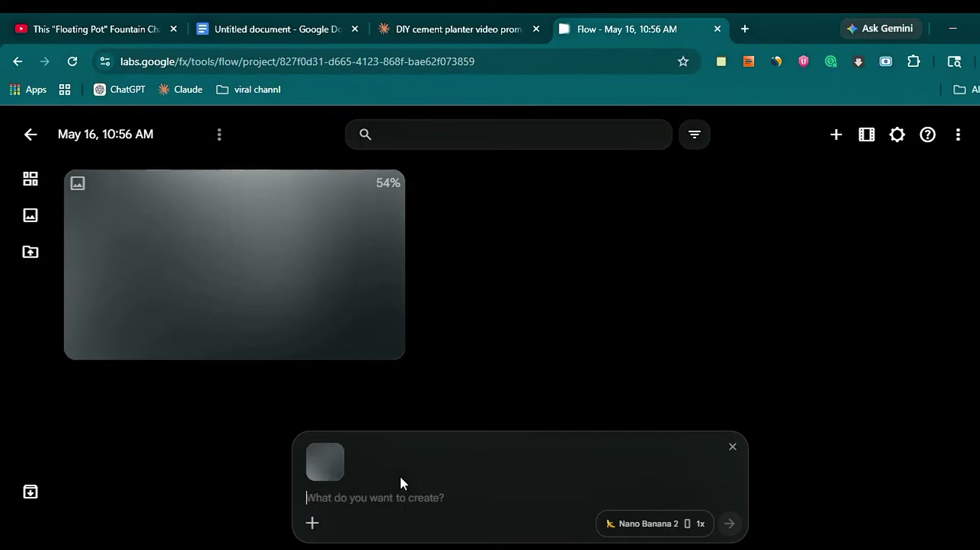Submit the prompt with the arrow button
This screenshot has width=980, height=550.
[730, 524]
